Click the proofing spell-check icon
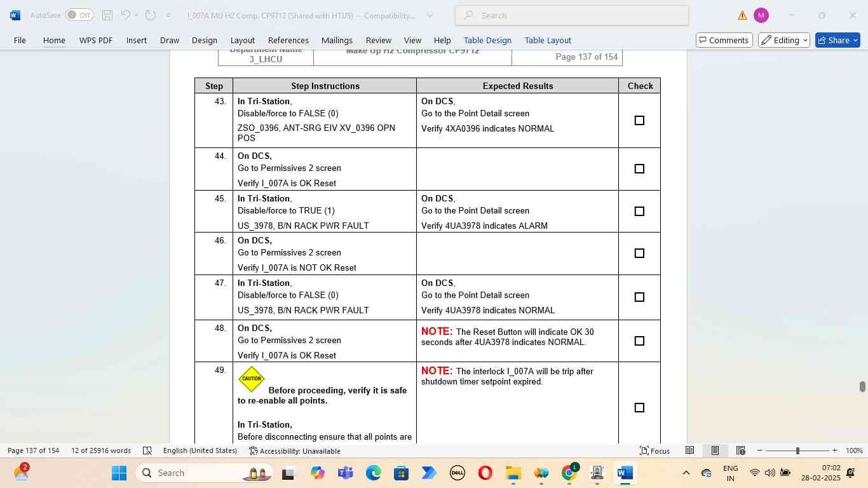The width and height of the screenshot is (868, 488). click(147, 451)
